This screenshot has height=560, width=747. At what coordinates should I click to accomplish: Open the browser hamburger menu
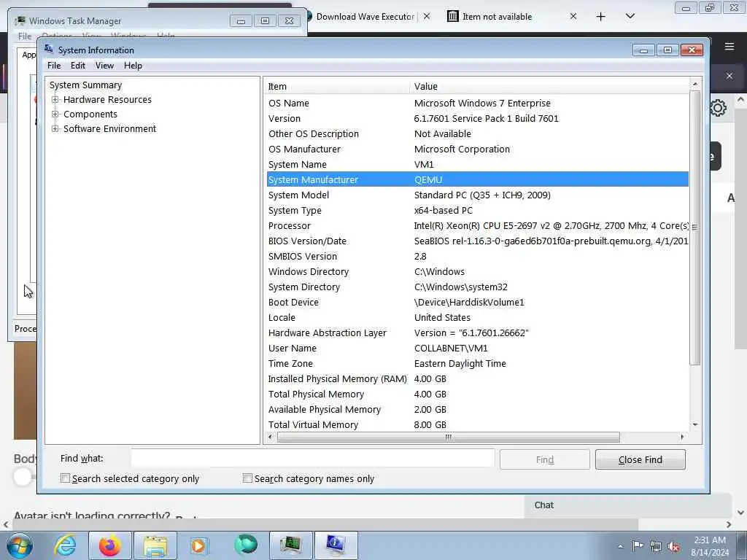[729, 46]
